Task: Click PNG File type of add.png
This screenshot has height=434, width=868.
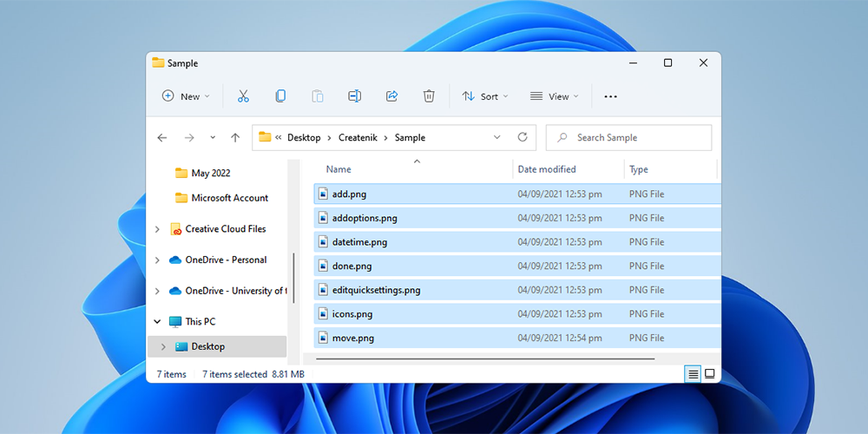Action: click(647, 194)
